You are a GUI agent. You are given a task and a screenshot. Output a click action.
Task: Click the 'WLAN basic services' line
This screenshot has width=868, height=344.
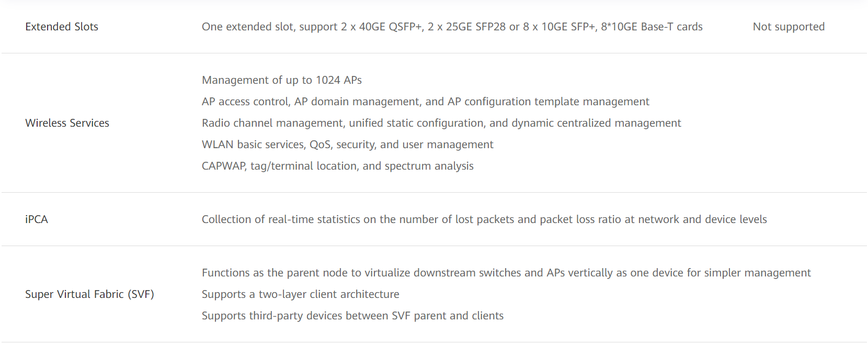point(347,145)
